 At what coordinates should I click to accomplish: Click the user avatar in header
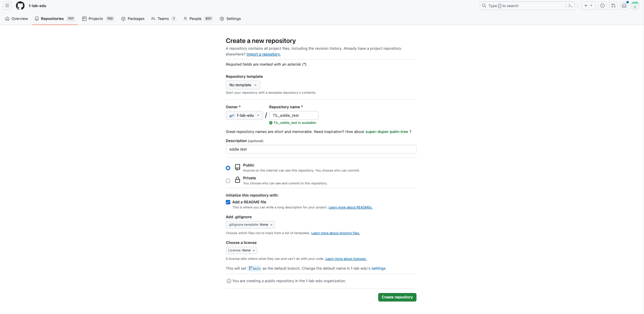pyautogui.click(x=635, y=6)
